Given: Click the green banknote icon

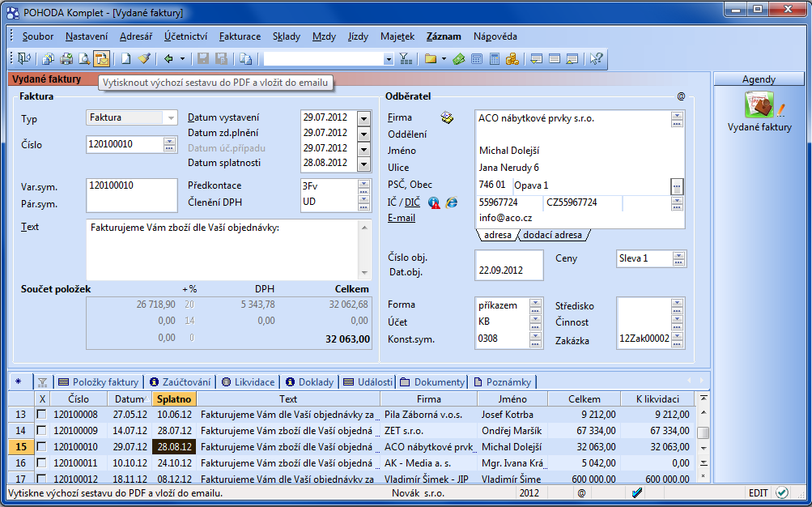Looking at the screenshot, I should click(458, 59).
